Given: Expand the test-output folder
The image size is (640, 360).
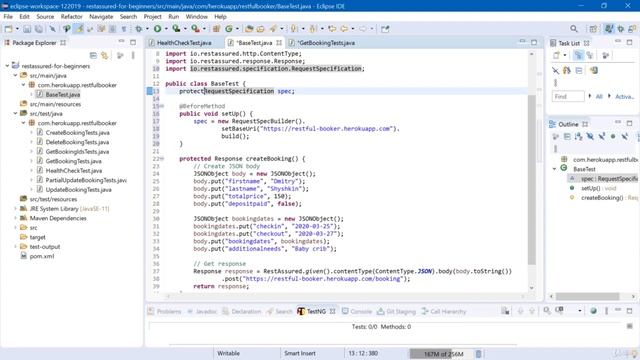Looking at the screenshot, I should 16,247.
